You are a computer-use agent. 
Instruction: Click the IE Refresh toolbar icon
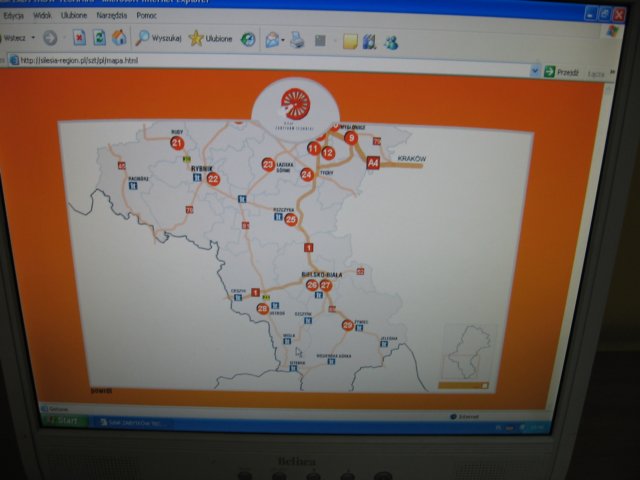[x=99, y=38]
